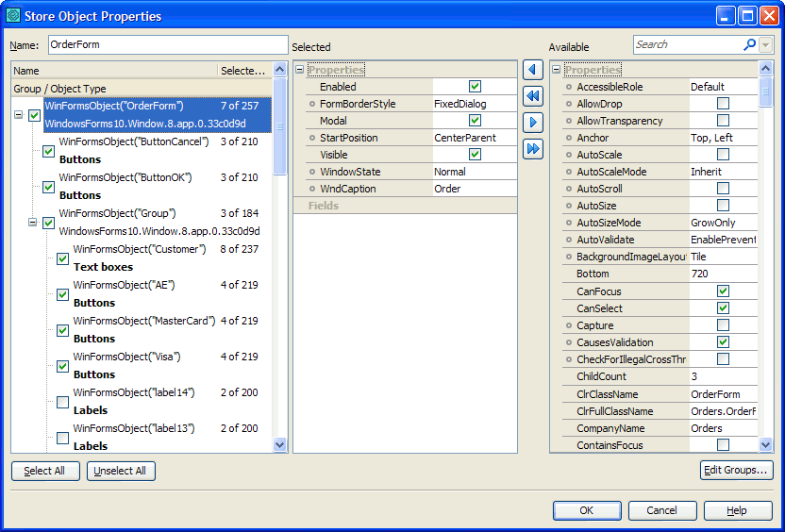Enable the AllowDrop checkbox

point(723,104)
